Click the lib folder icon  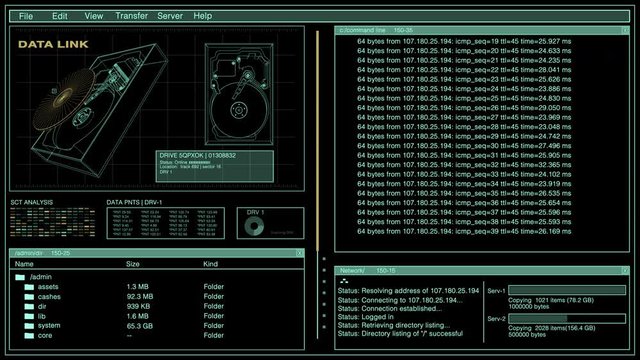coord(29,316)
